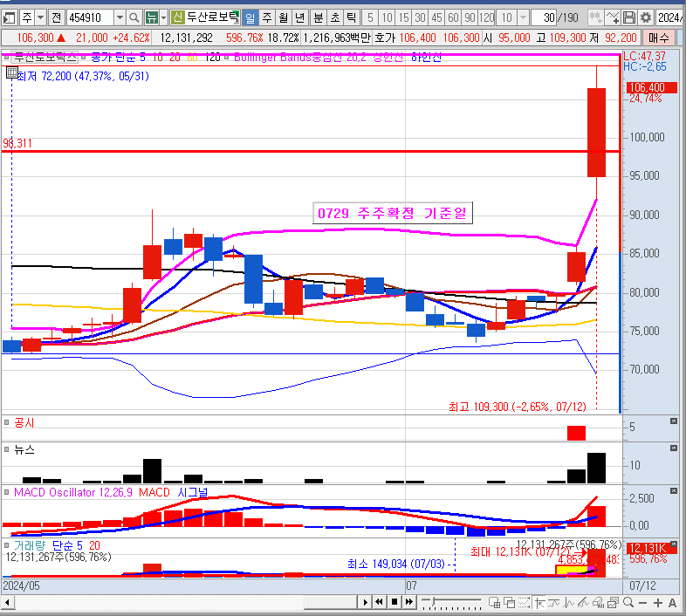Click the add-indicator line icon with plus

pyautogui.click(x=612, y=18)
